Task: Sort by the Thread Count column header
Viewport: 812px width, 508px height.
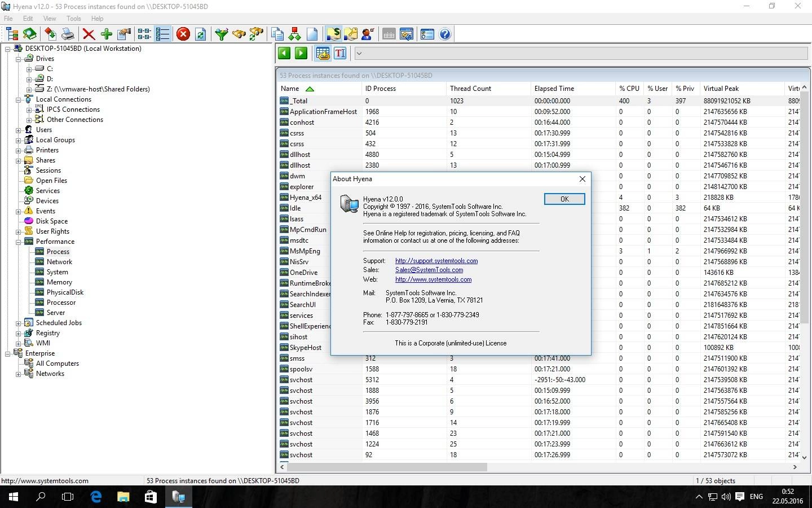Action: click(488, 89)
